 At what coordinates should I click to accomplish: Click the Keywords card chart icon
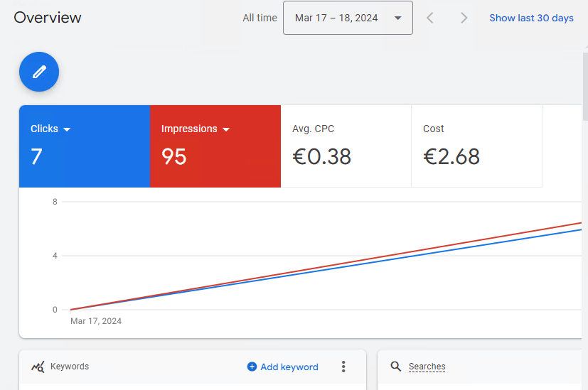coord(38,367)
